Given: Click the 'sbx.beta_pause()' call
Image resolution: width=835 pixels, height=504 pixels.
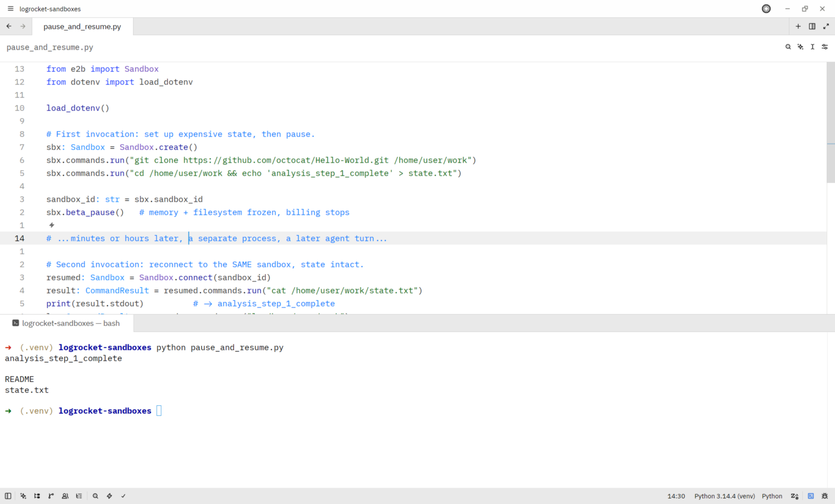Looking at the screenshot, I should pos(85,212).
